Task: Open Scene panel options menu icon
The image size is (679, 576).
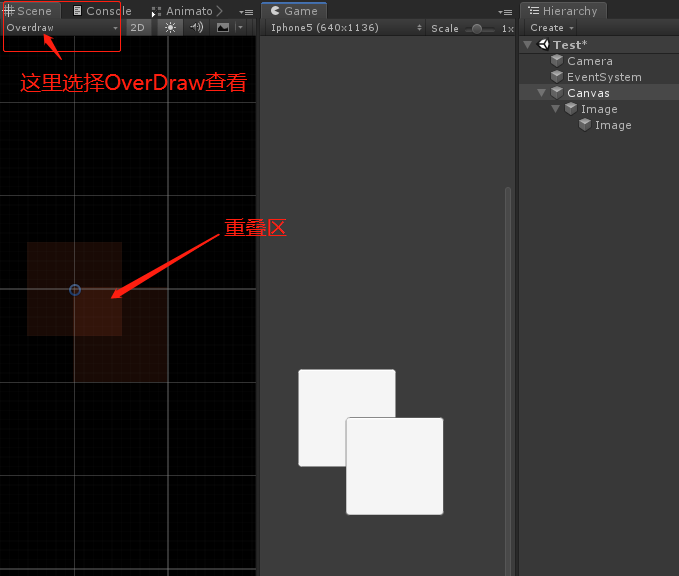Action: point(246,13)
